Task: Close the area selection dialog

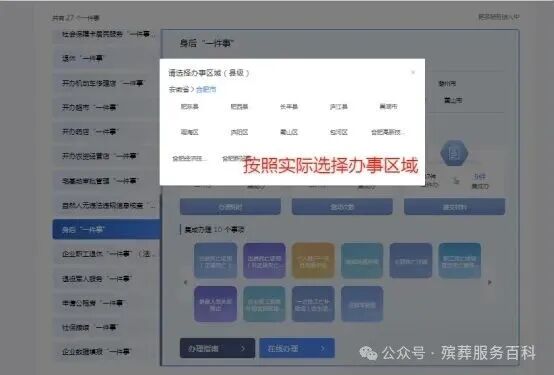Action: point(413,72)
